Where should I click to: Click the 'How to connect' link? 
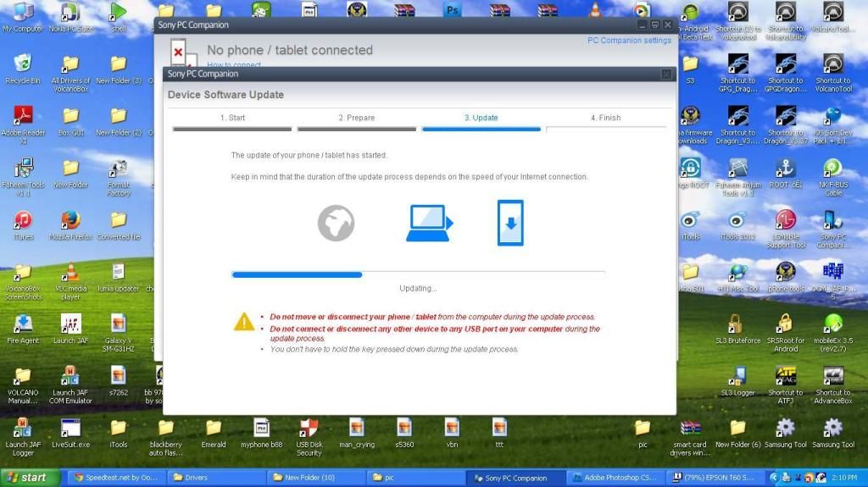click(234, 64)
